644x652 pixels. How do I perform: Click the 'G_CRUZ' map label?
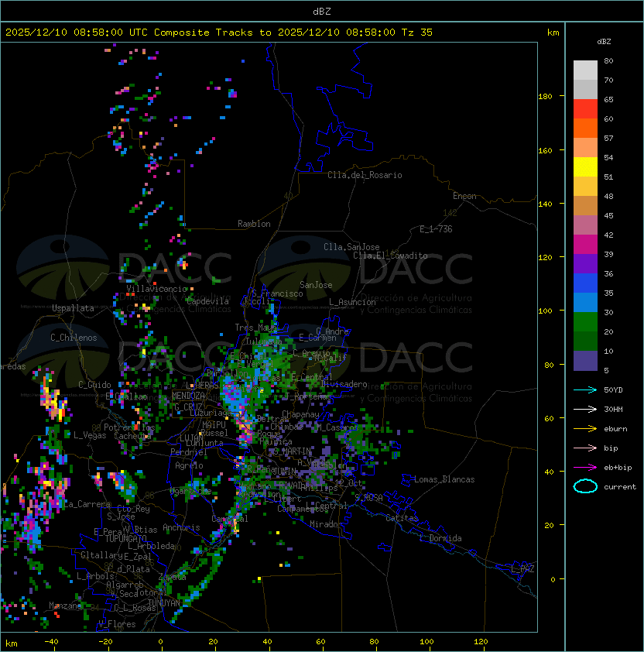188,407
